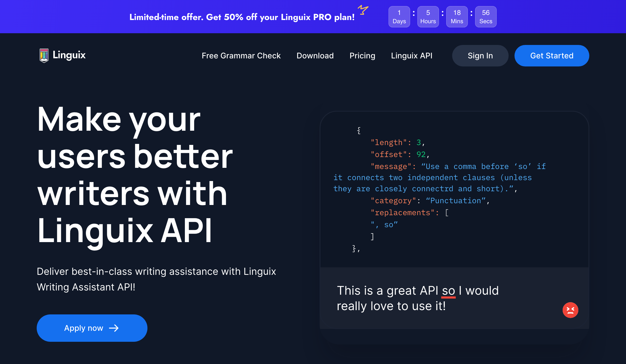Click the red angry face error icon

[x=570, y=310]
